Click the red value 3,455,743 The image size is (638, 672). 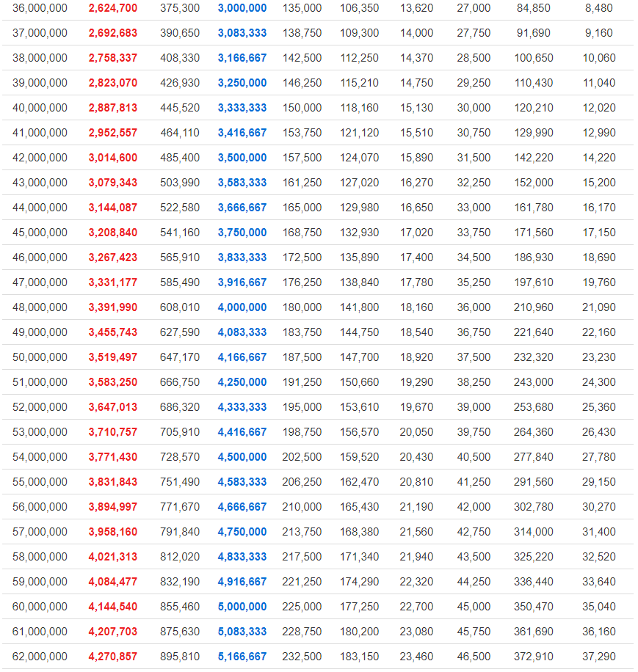pos(113,332)
